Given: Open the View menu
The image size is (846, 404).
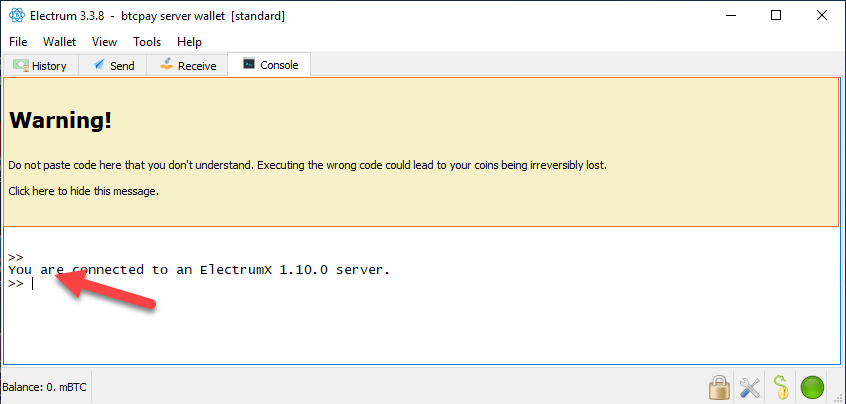Looking at the screenshot, I should click(x=104, y=42).
